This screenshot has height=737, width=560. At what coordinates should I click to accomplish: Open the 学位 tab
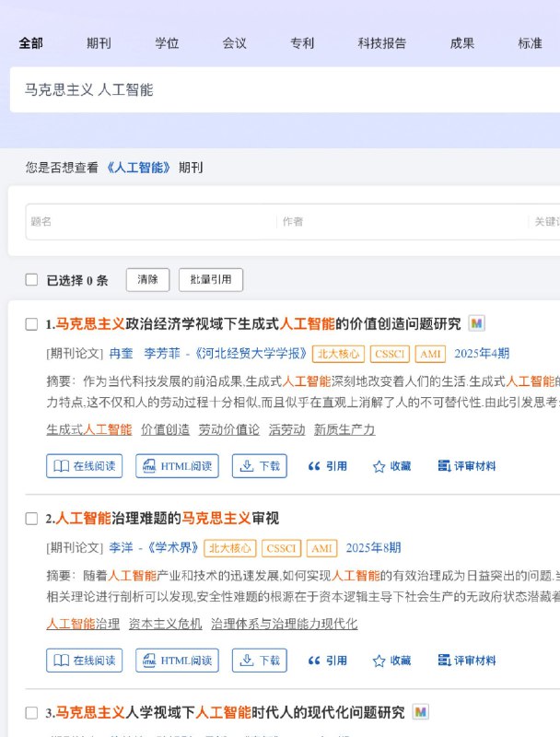coord(167,43)
